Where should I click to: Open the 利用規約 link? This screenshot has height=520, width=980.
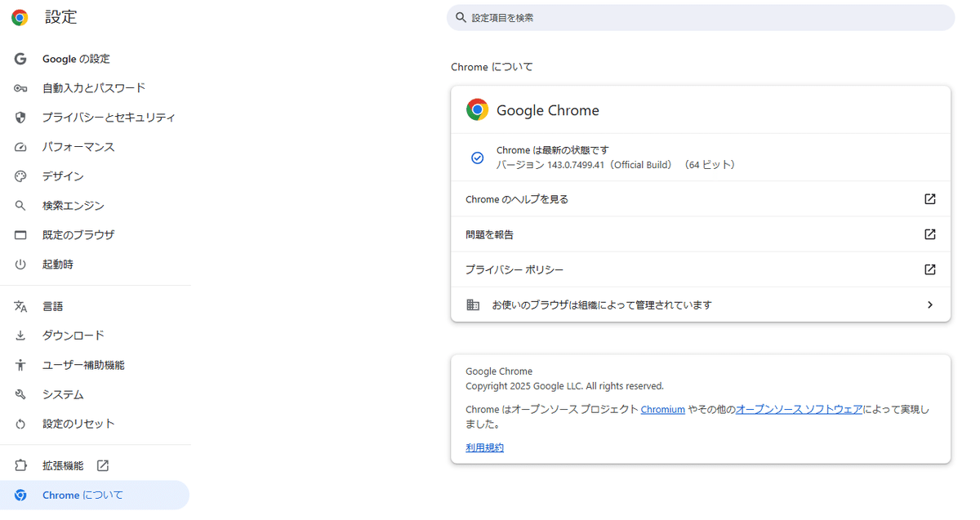coord(484,447)
